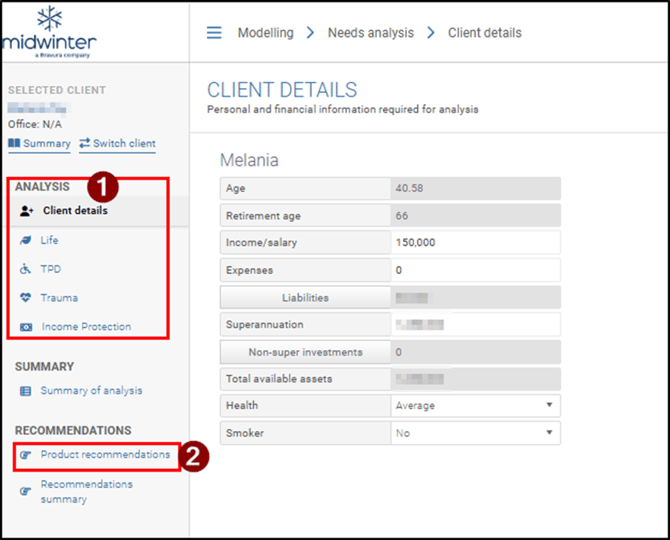Open Product recommendations
This screenshot has height=540, width=670.
tap(105, 455)
